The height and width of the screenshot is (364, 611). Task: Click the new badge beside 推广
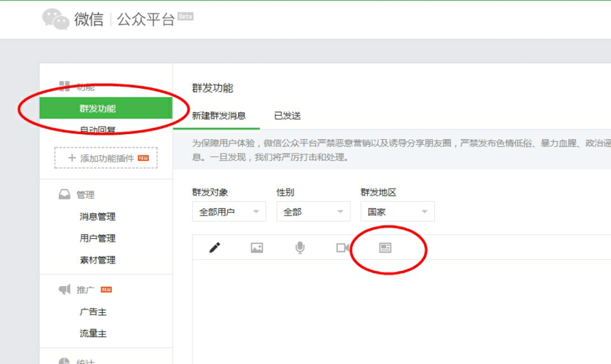coord(106,290)
